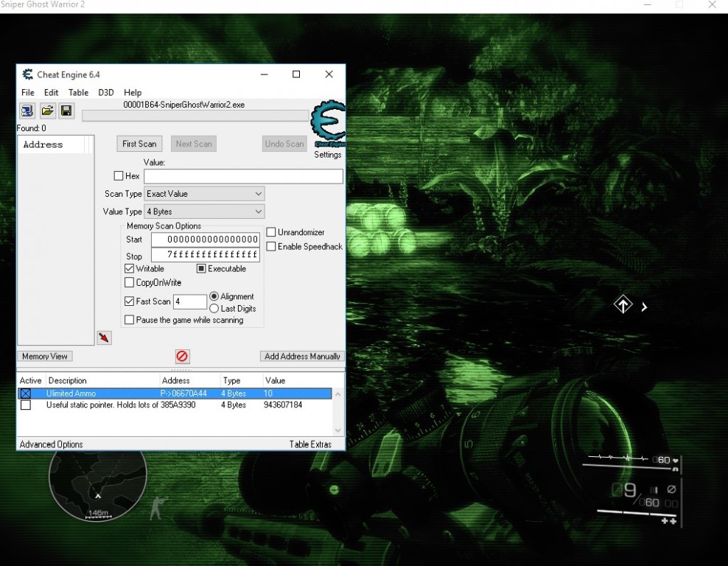This screenshot has height=566, width=728.
Task: Minimize the Cheat Engine window
Action: pos(265,74)
